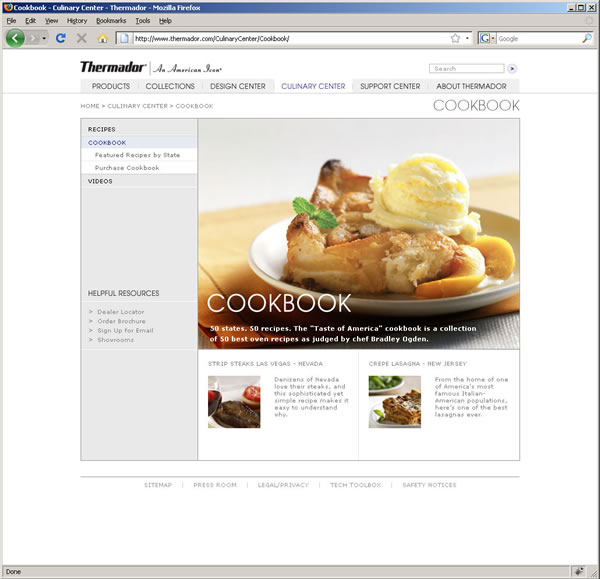Click the Purchase Cookbook sidebar link
Image resolution: width=600 pixels, height=579 pixels.
coord(127,168)
